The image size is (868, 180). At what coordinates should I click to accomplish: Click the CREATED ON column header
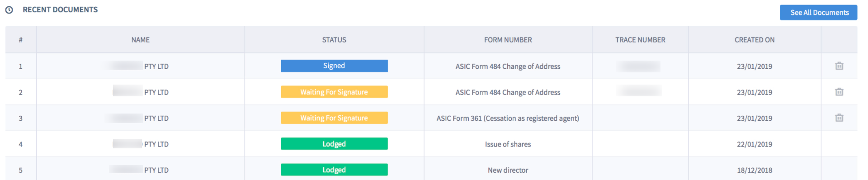click(755, 40)
